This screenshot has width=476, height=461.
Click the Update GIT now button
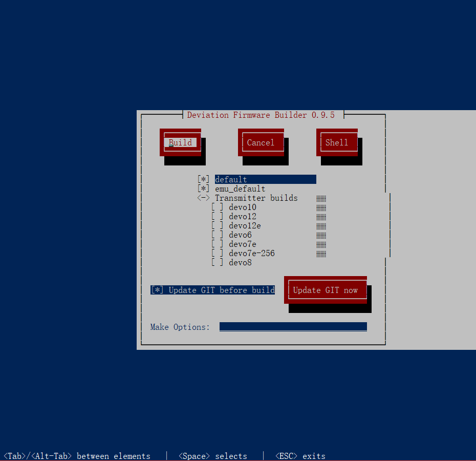tap(326, 290)
